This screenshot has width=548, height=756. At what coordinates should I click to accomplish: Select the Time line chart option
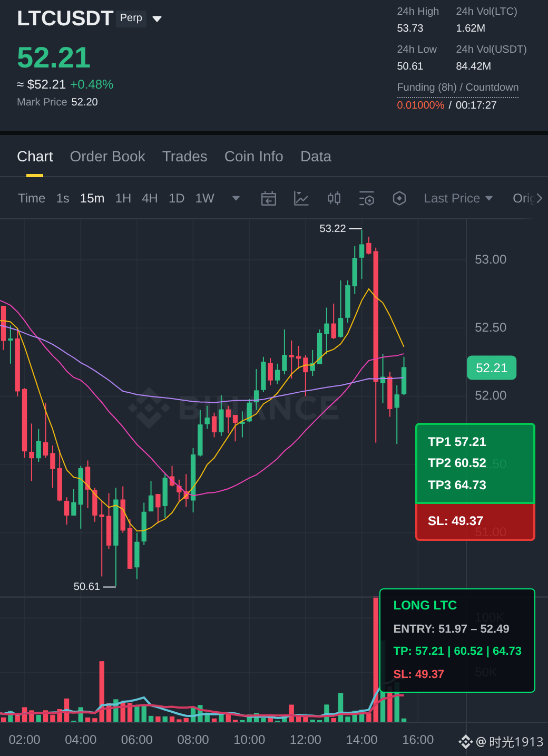pyautogui.click(x=32, y=198)
